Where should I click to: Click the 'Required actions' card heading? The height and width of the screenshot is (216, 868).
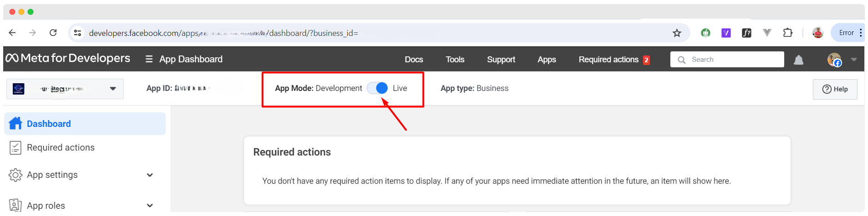(x=292, y=152)
